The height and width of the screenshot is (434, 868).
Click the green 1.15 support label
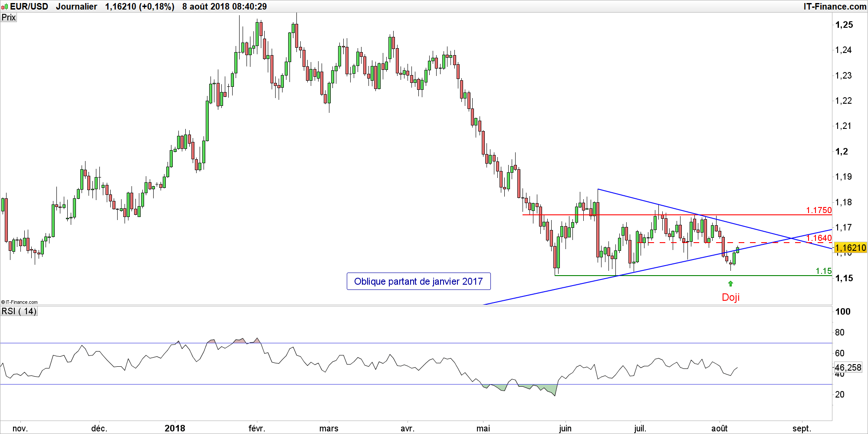824,271
